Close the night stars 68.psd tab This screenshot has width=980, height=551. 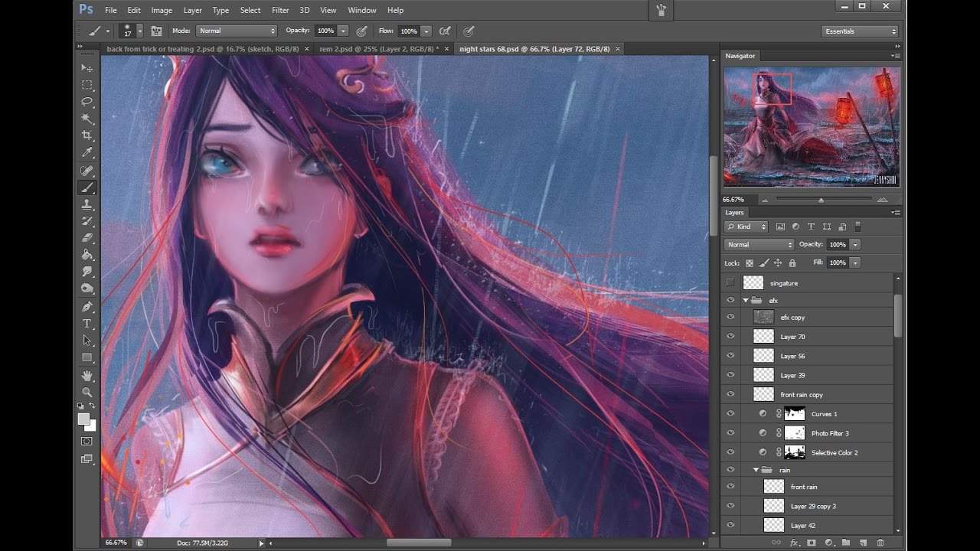tap(618, 49)
